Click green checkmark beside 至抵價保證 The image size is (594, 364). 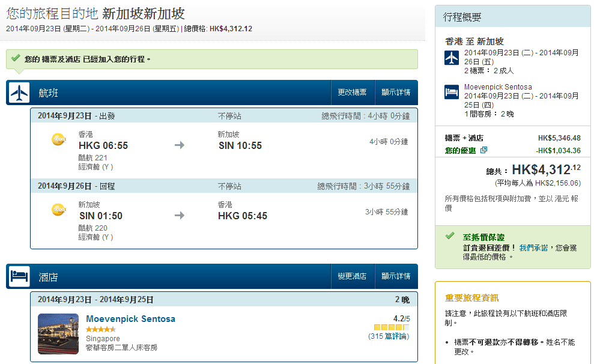(x=450, y=236)
